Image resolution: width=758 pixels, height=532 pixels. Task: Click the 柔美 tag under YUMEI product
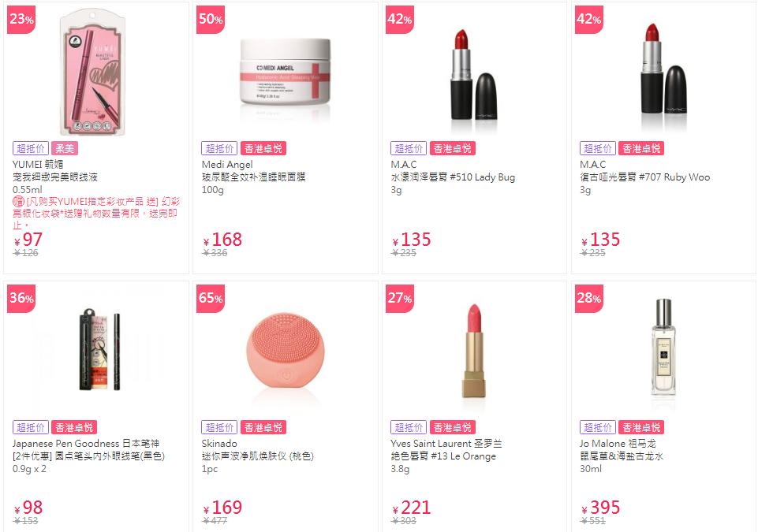(65, 148)
